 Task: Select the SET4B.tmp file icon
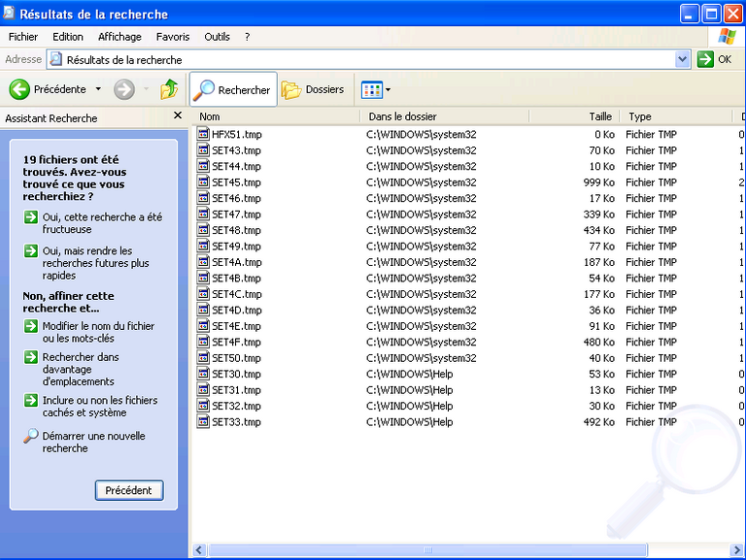pos(203,279)
